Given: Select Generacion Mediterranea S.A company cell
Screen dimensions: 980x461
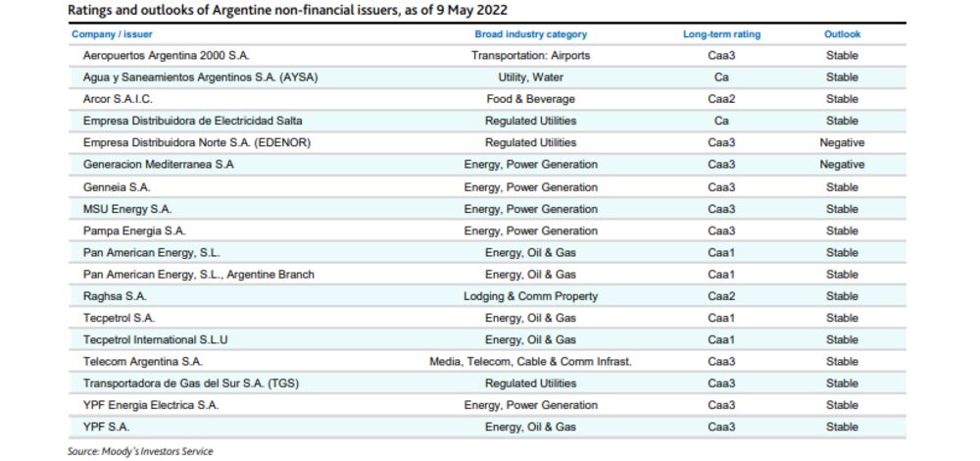Looking at the screenshot, I should click(159, 165).
